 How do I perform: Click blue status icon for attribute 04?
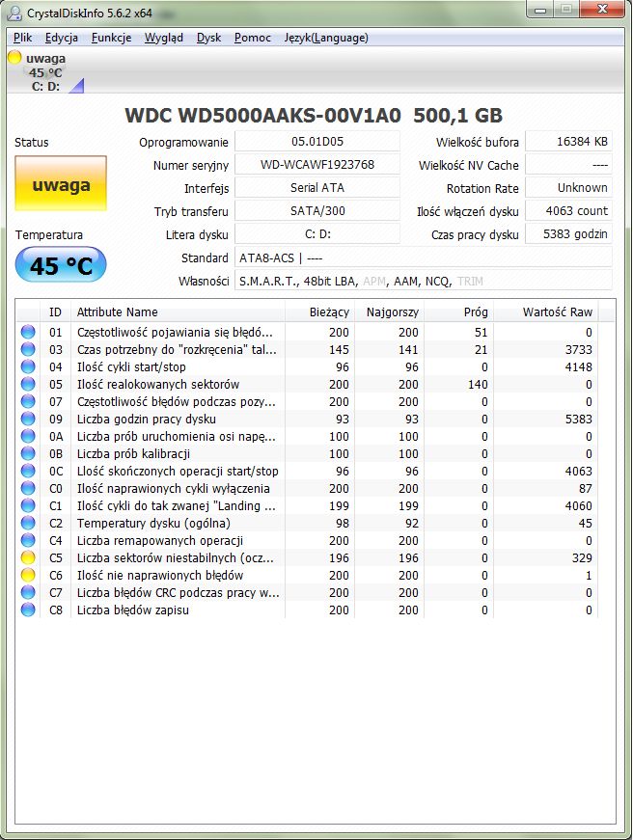(28, 367)
